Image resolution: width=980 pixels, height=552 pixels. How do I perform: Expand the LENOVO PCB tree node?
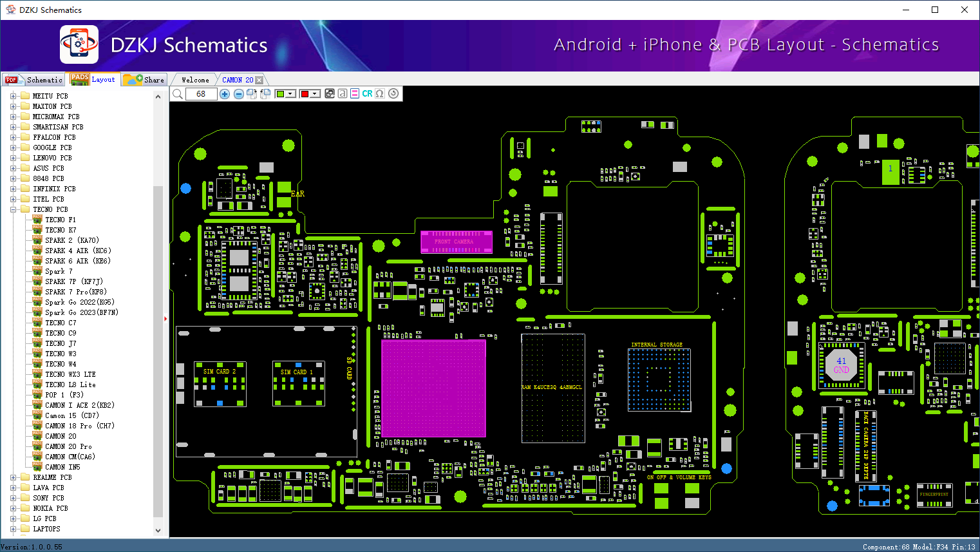coord(13,158)
